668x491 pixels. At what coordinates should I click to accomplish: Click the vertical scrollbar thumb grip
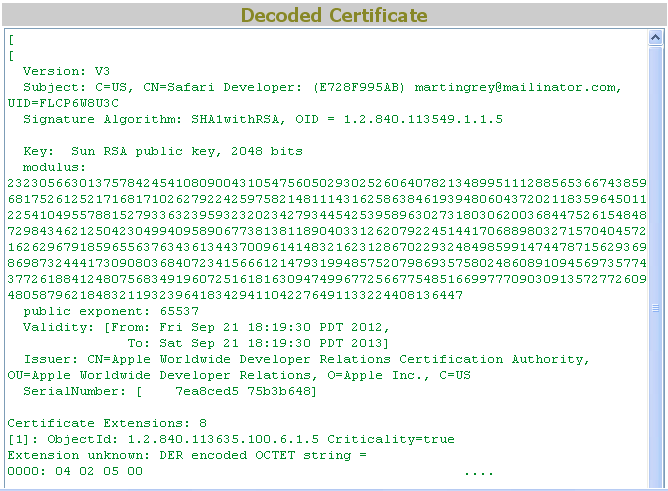coord(655,308)
